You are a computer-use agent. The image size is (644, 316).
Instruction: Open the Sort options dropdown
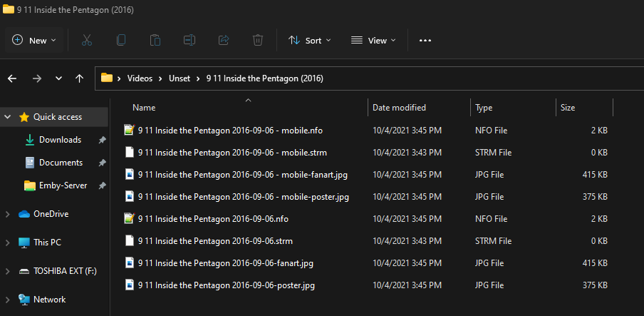[309, 41]
